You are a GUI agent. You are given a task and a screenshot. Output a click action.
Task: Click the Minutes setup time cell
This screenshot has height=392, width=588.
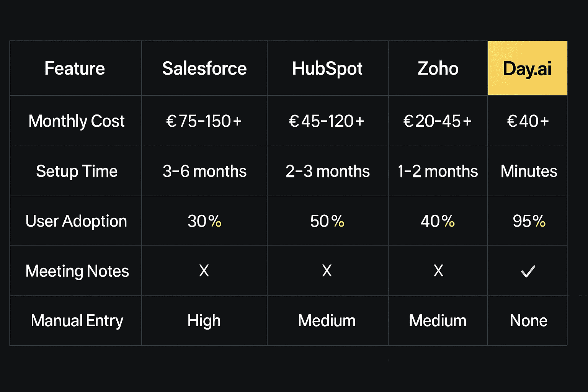[x=528, y=171]
